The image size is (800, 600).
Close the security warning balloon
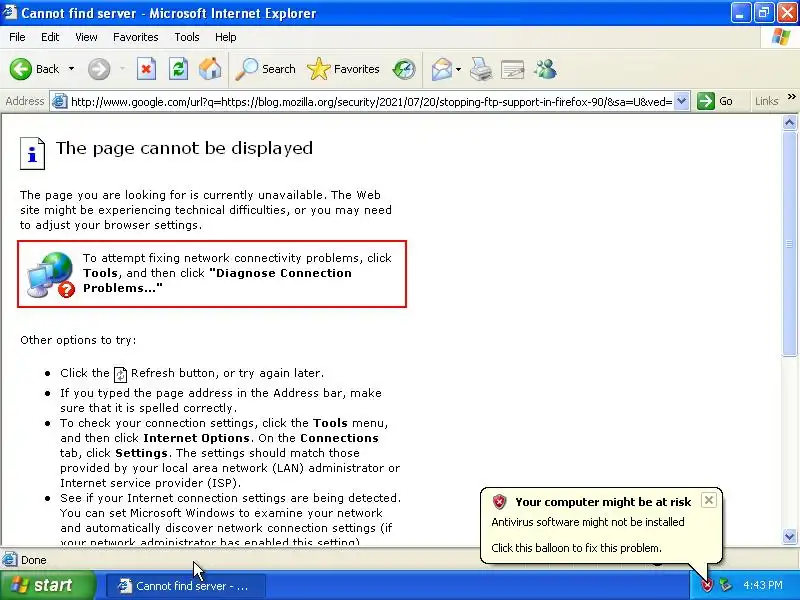(x=708, y=500)
